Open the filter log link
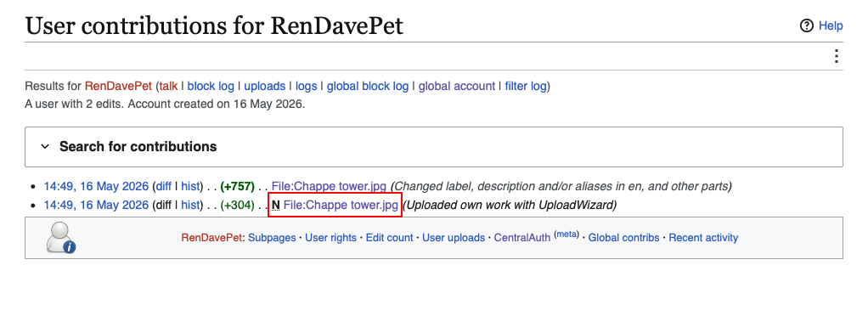The width and height of the screenshot is (868, 316). 526,87
